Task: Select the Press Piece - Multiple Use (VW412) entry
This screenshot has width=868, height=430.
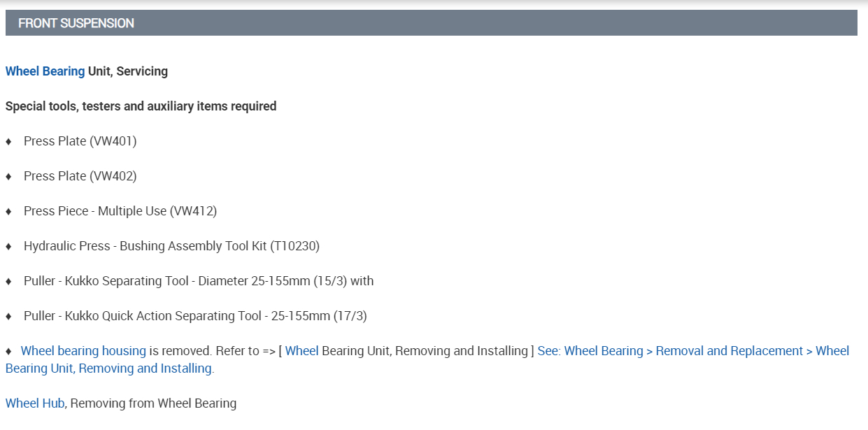Action: tap(120, 211)
